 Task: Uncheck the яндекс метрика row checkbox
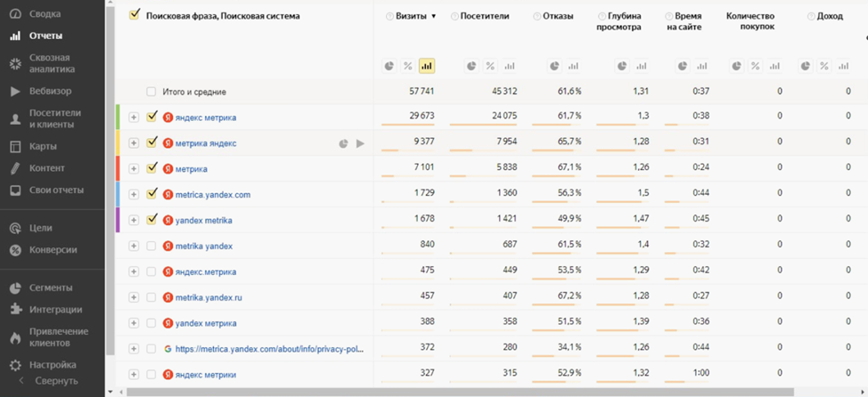click(151, 117)
